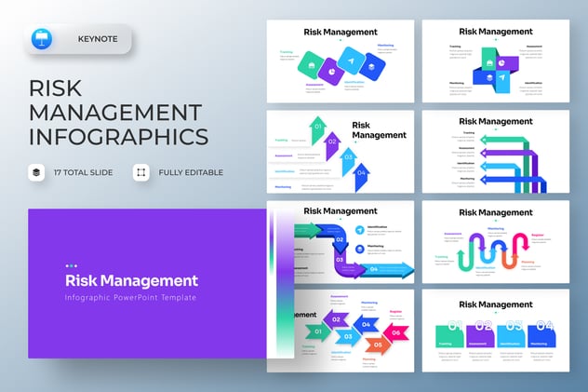Open the wavy serpentine arrow slide thumbnail
This screenshot has height=392, width=588.
[496, 242]
